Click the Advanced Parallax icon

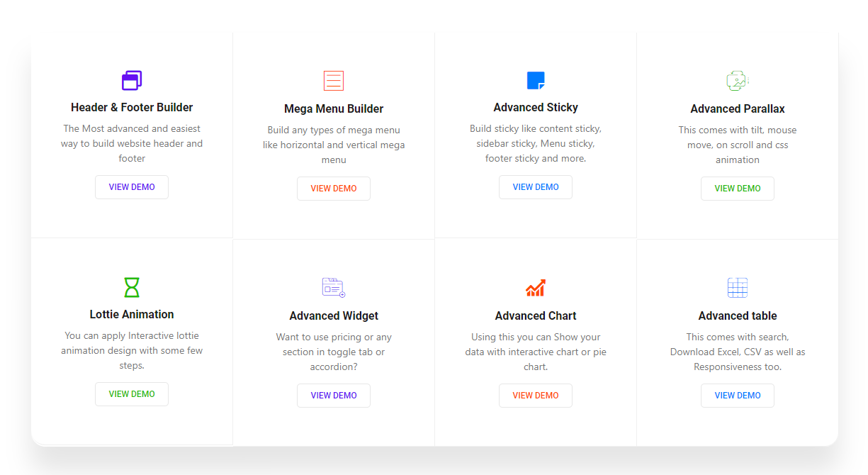(738, 81)
